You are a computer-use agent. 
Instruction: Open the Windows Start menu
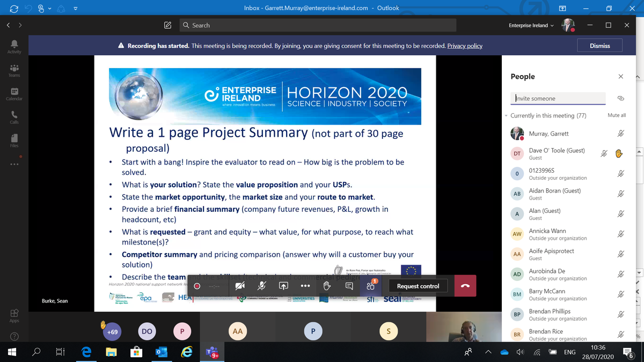(x=12, y=352)
